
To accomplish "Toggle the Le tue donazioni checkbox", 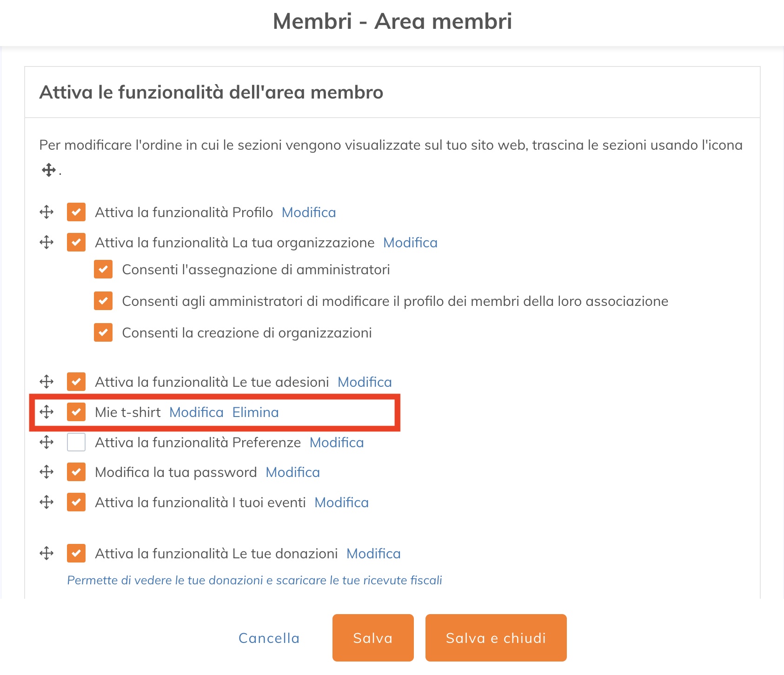I will tap(76, 553).
